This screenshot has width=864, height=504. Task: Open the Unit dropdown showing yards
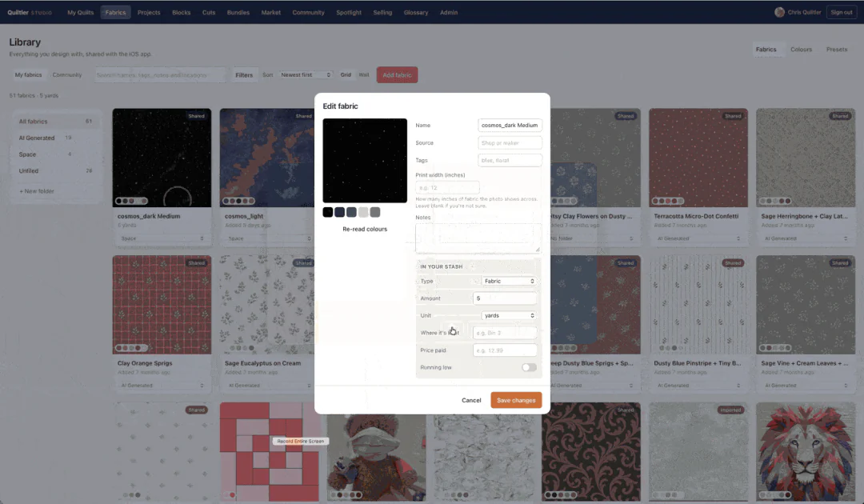pos(509,316)
